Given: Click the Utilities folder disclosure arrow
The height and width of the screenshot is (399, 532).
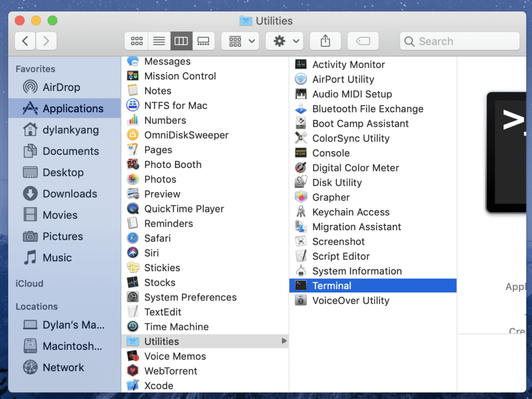Looking at the screenshot, I should point(284,341).
